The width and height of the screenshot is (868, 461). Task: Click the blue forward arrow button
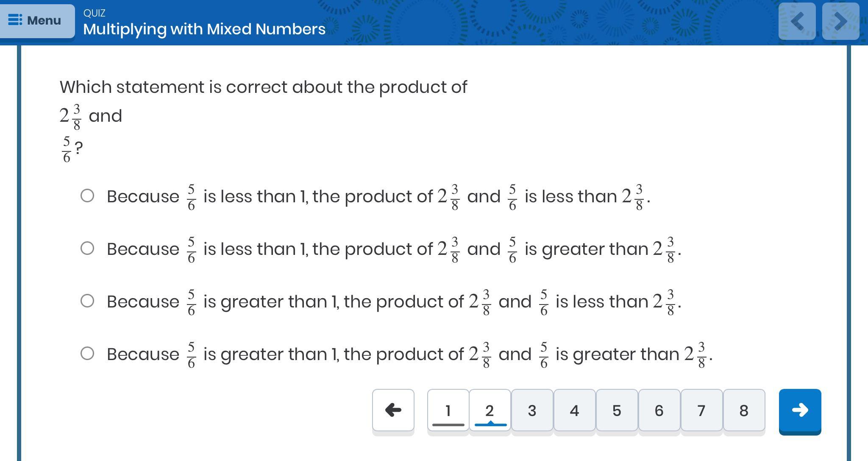(x=800, y=410)
